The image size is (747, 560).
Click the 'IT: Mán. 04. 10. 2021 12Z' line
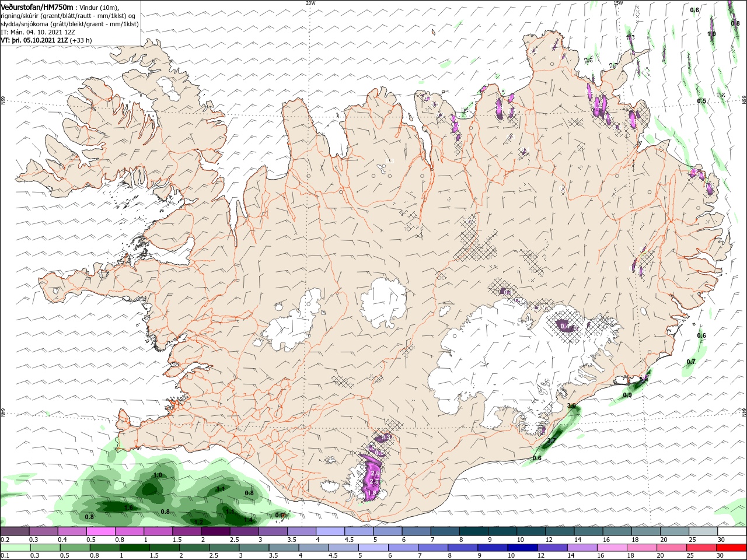click(x=37, y=32)
